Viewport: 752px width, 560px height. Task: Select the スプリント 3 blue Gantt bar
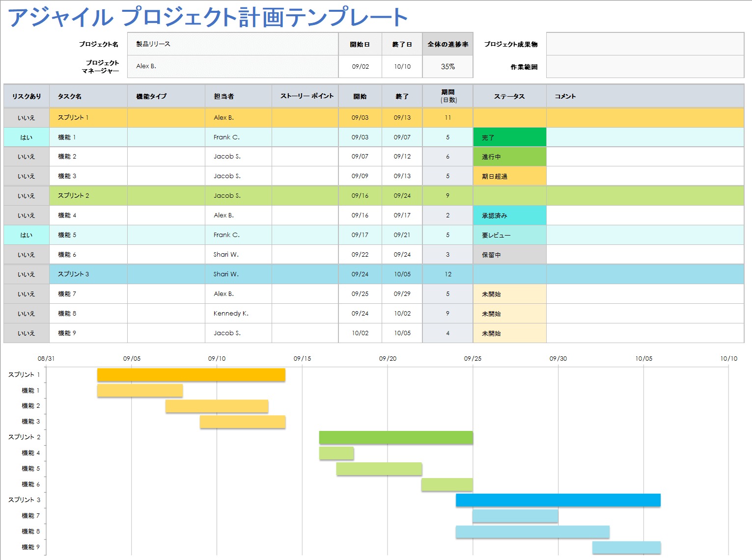click(558, 500)
